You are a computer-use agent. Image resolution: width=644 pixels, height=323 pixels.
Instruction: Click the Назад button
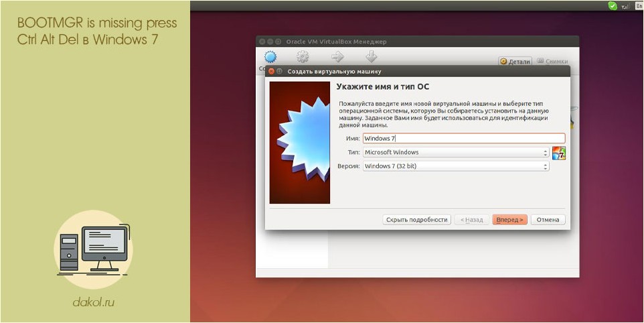(471, 220)
